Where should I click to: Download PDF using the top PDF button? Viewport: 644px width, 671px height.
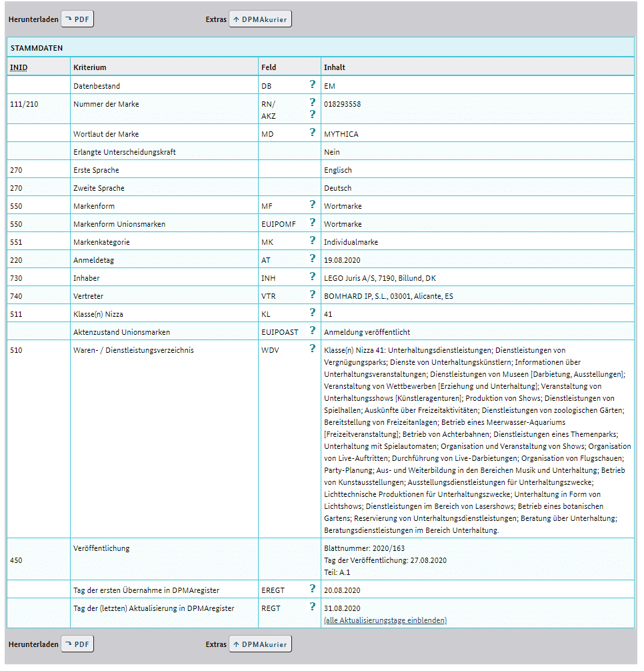click(x=77, y=19)
